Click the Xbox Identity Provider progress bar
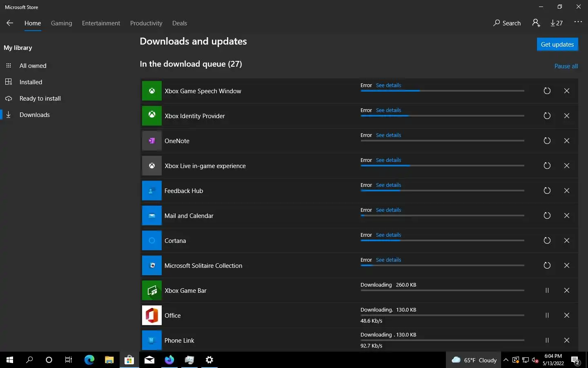Screen dimensions: 588x368 (x=442, y=116)
